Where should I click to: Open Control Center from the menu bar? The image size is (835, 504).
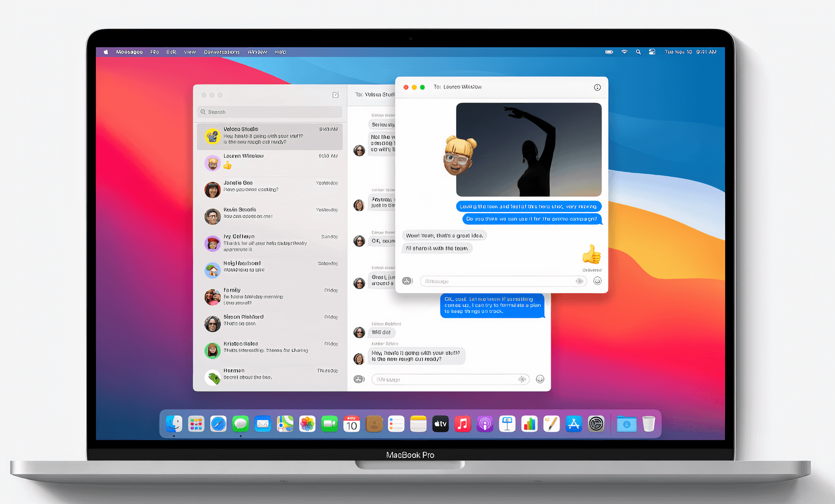652,51
